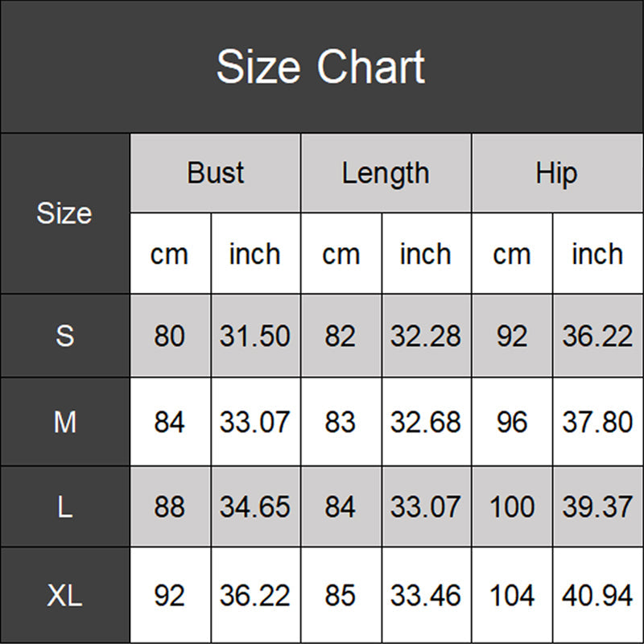Click bust value 31.50 inch

[255, 336]
